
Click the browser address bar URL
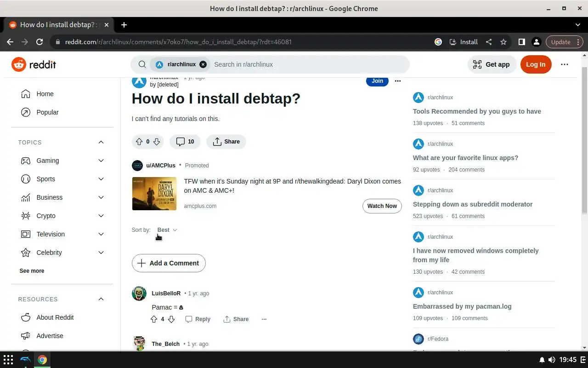(178, 42)
